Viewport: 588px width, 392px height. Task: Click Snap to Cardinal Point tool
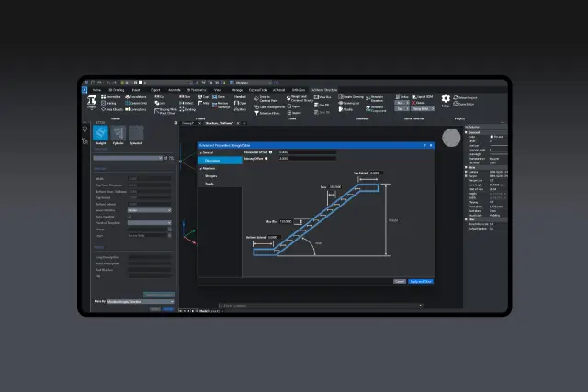(266, 99)
